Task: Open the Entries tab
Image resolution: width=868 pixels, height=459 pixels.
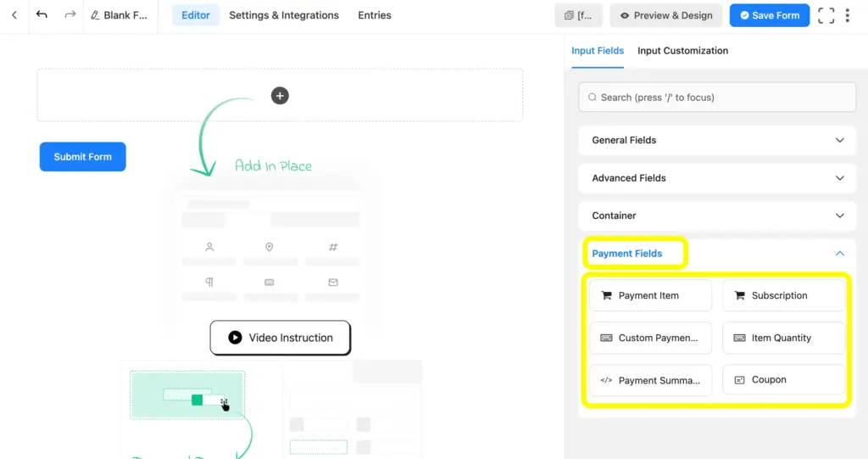Action: 374,15
